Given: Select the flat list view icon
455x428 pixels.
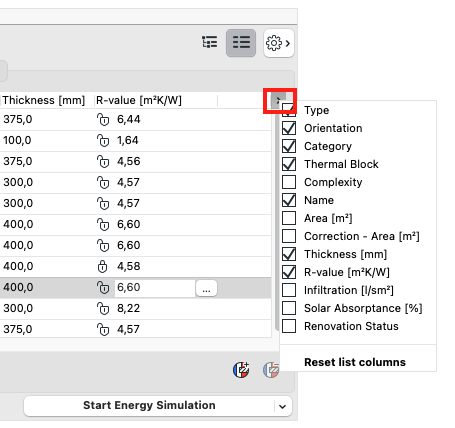Looking at the screenshot, I should tap(241, 43).
